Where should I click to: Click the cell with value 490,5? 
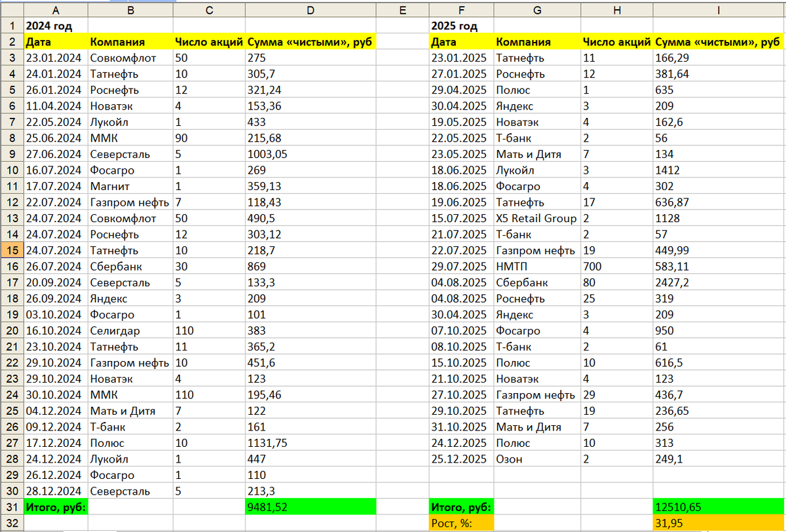(x=310, y=218)
